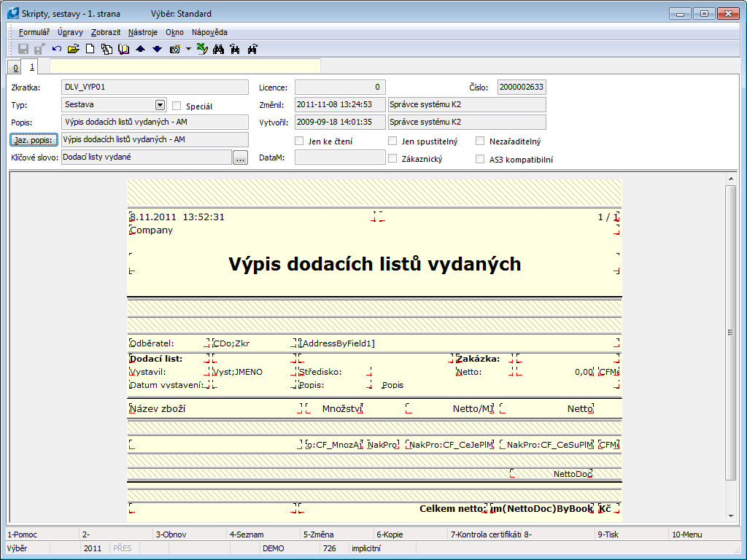Check the AS3 kompatibilní option
This screenshot has width=747, height=560.
(480, 158)
